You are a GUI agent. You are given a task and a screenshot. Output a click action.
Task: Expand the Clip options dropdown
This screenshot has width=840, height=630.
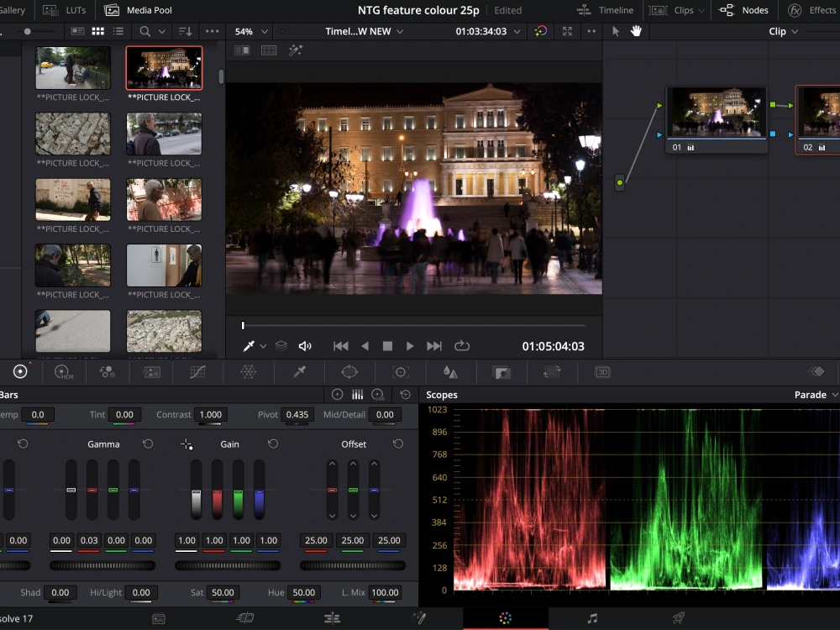click(782, 31)
